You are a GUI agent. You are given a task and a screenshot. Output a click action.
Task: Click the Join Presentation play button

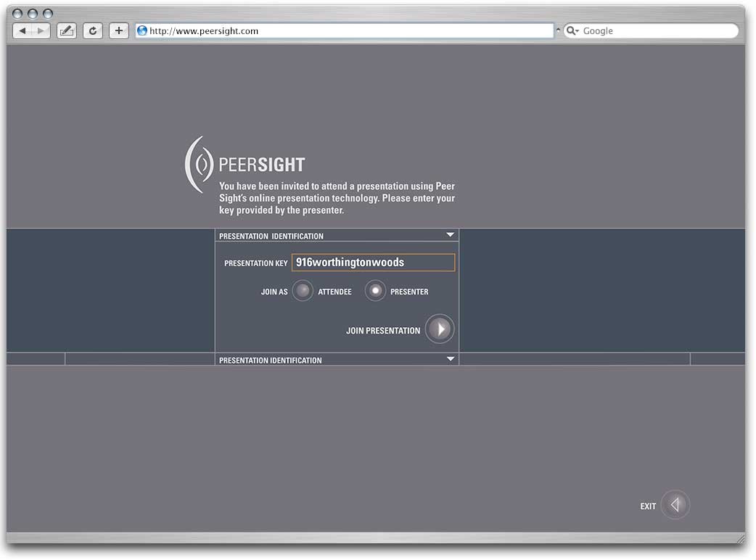tap(440, 329)
